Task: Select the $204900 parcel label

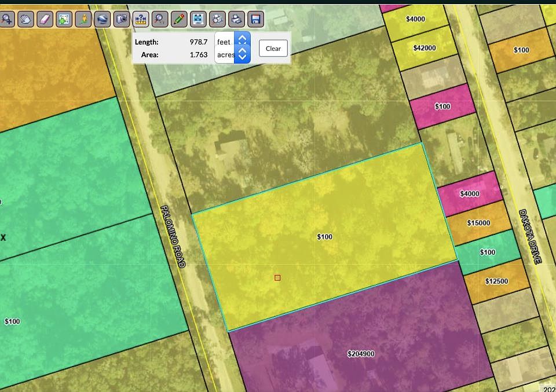Action: 361,354
